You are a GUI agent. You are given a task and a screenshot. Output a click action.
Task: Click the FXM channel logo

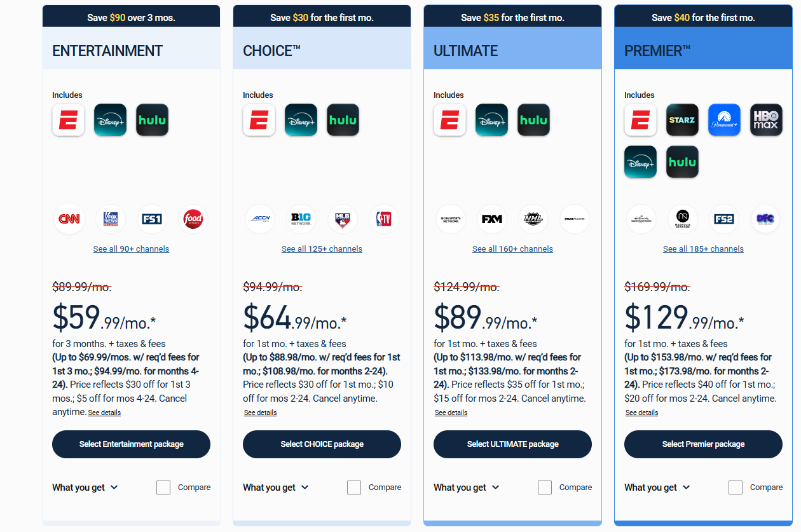pyautogui.click(x=492, y=219)
